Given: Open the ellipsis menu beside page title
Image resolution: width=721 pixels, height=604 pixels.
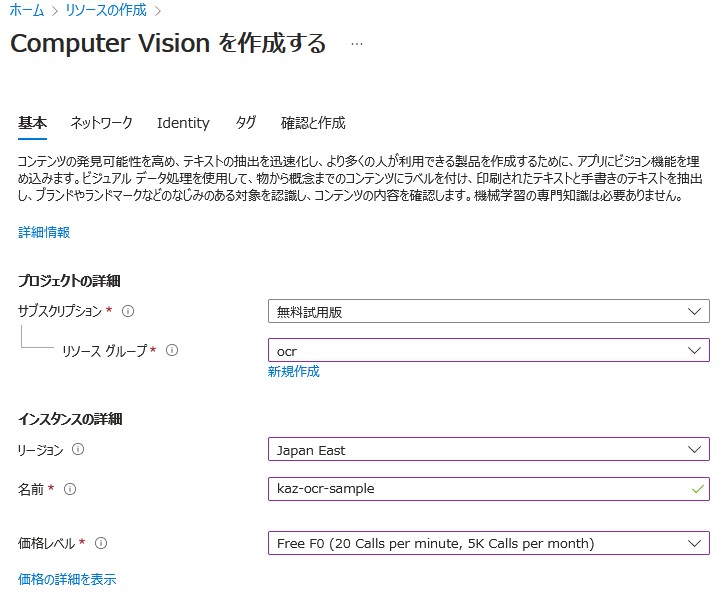Looking at the screenshot, I should tap(357, 44).
